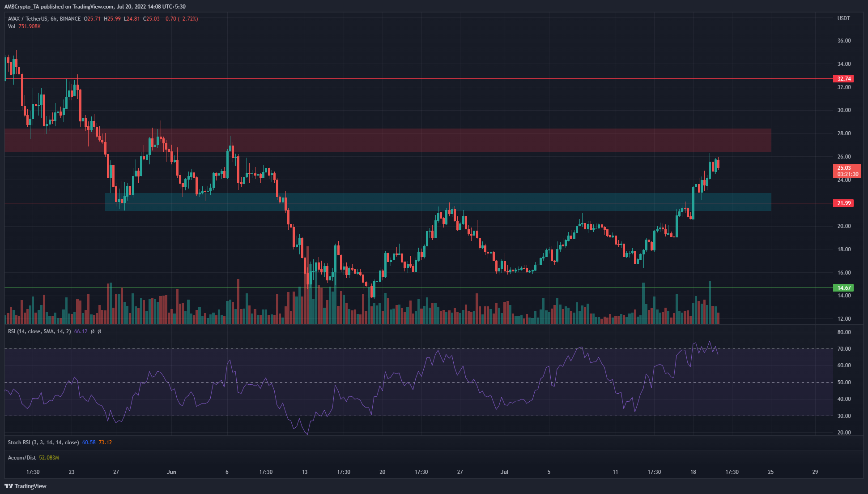This screenshot has height=494, width=868.
Task: Click the RSI 70.00 axis level
Action: click(x=844, y=349)
